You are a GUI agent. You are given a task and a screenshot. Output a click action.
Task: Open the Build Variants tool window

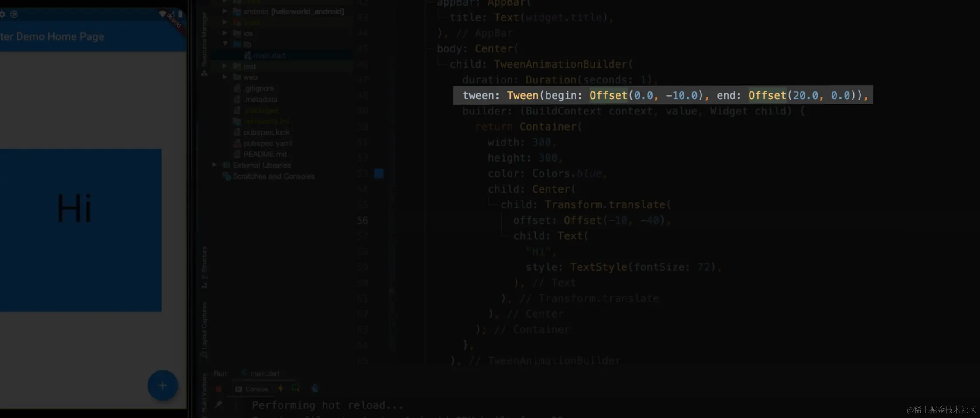(204, 393)
